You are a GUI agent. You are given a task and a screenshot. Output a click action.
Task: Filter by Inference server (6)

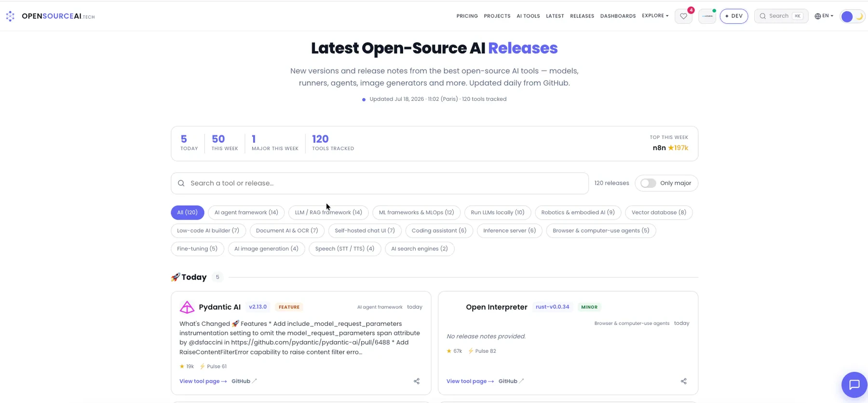pyautogui.click(x=509, y=231)
